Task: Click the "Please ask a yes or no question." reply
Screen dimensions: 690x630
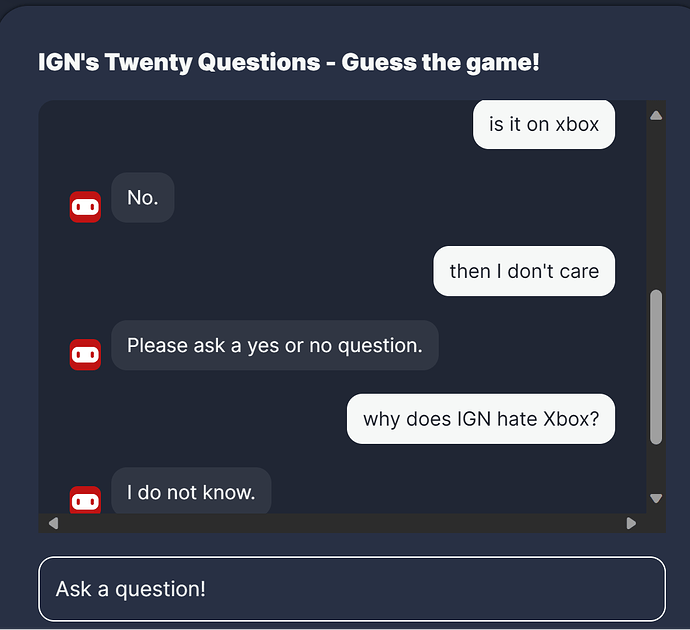Action: pyautogui.click(x=275, y=345)
